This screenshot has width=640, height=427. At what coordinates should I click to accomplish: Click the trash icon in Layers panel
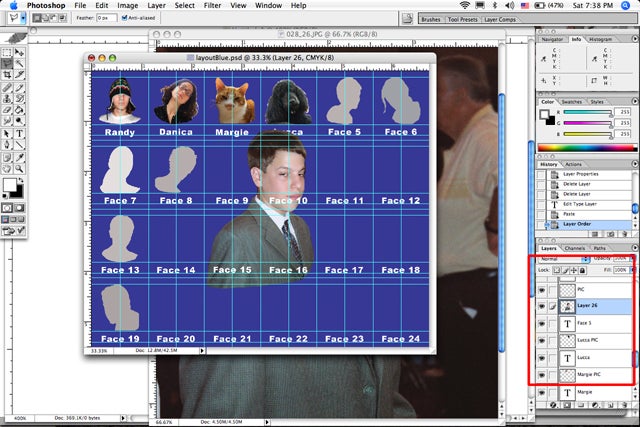[624, 405]
